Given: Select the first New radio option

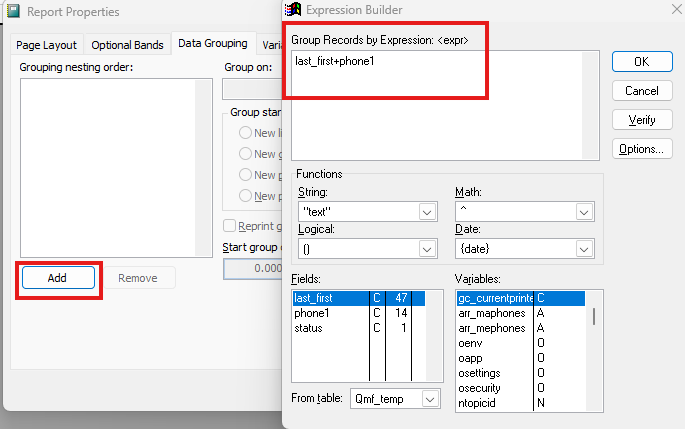Looking at the screenshot, I should 245,133.
